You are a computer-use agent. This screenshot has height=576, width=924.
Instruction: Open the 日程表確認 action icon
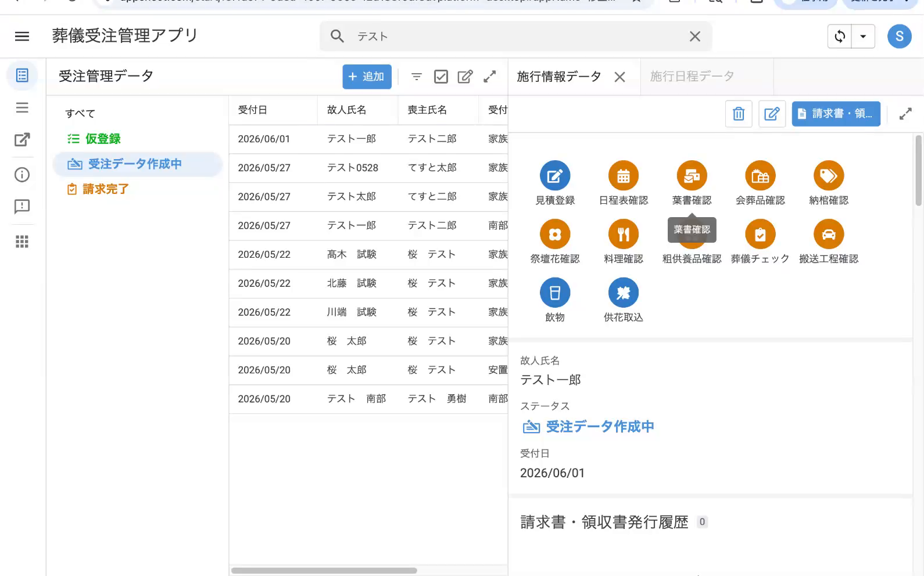click(624, 176)
